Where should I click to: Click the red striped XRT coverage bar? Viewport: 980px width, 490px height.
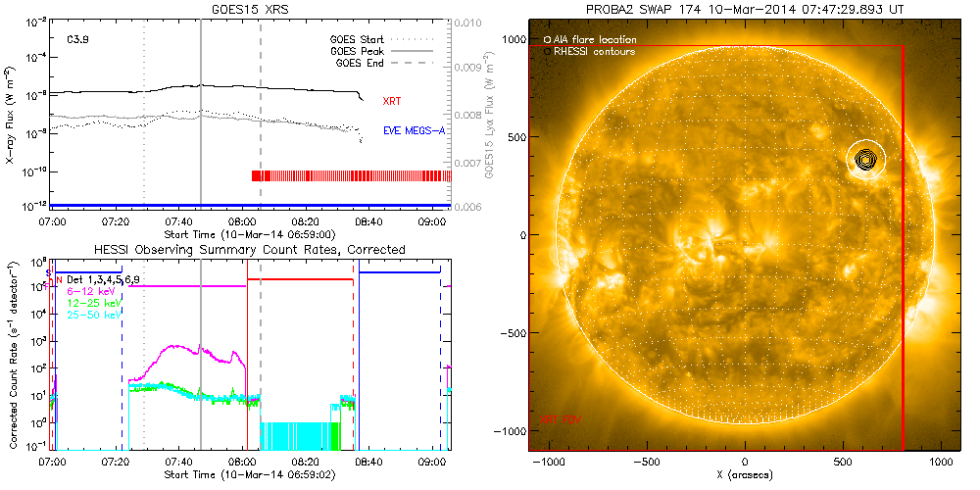coord(351,175)
